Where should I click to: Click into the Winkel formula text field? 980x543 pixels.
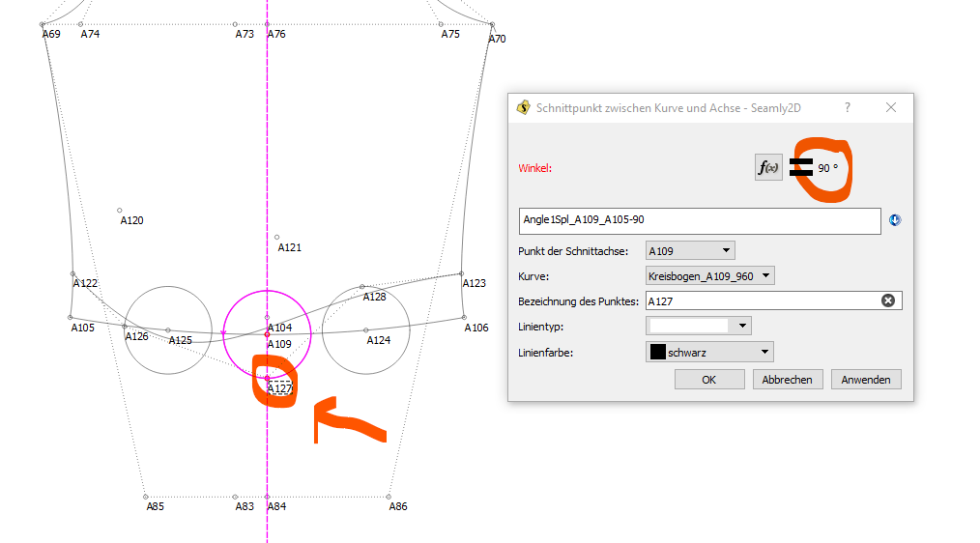click(699, 220)
